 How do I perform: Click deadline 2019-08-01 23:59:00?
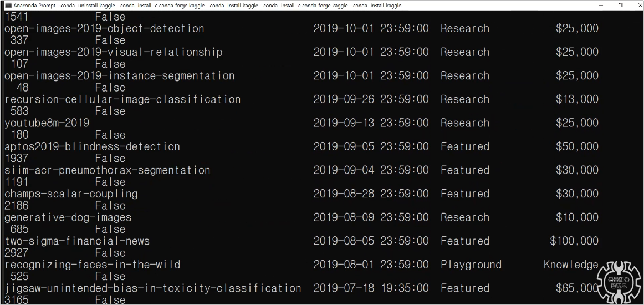pos(371,265)
